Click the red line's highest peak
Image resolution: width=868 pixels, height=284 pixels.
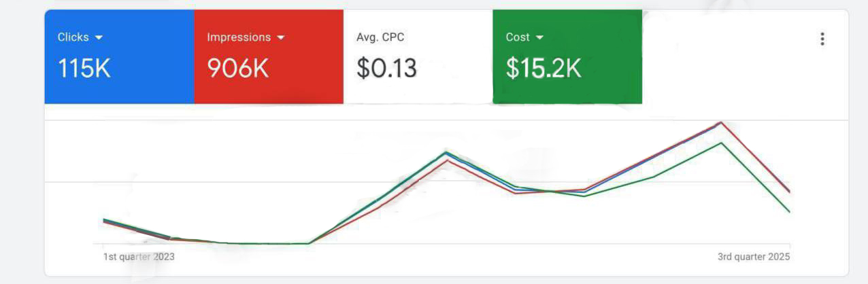pyautogui.click(x=720, y=122)
